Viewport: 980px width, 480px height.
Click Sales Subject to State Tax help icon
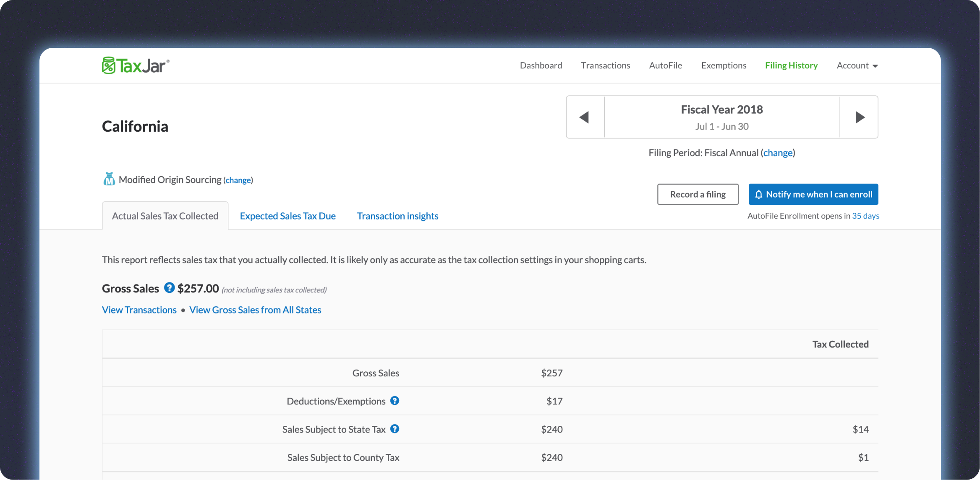[395, 429]
